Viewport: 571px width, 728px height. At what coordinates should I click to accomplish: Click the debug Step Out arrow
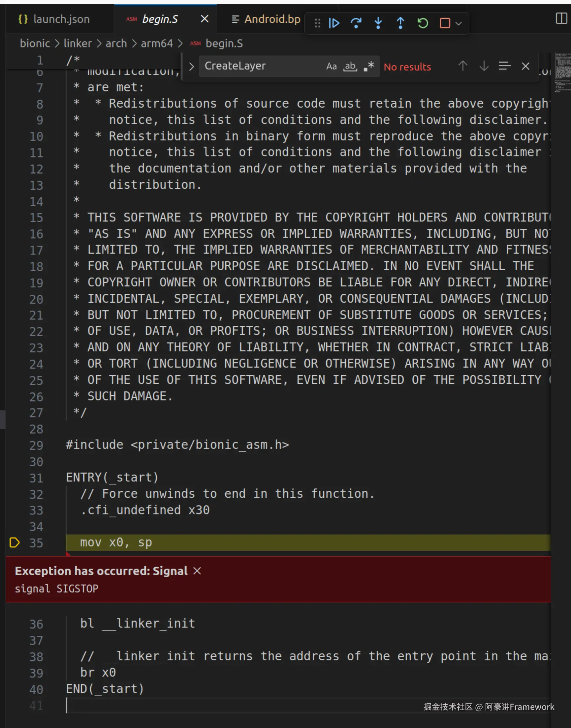(x=400, y=23)
